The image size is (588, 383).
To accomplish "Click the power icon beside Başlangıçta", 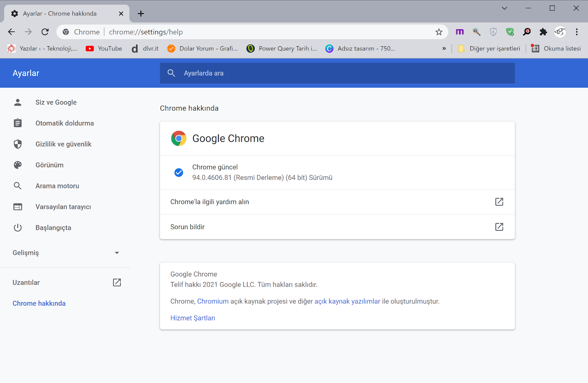I will coord(18,228).
